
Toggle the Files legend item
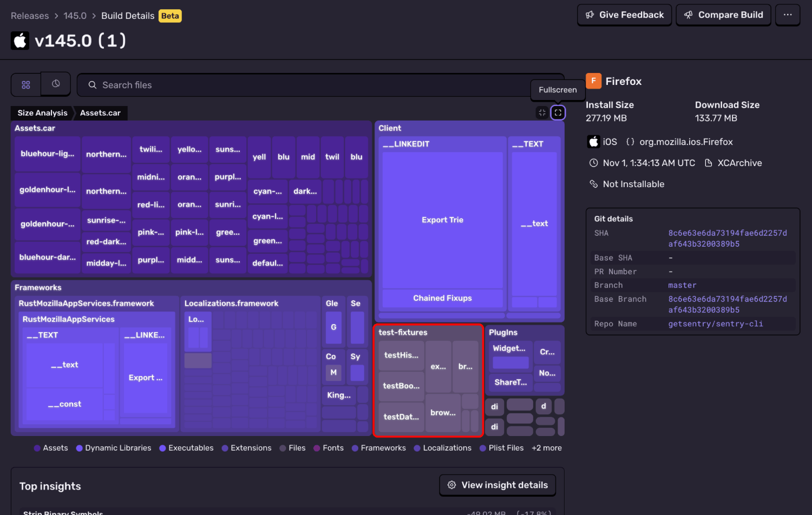(x=292, y=448)
